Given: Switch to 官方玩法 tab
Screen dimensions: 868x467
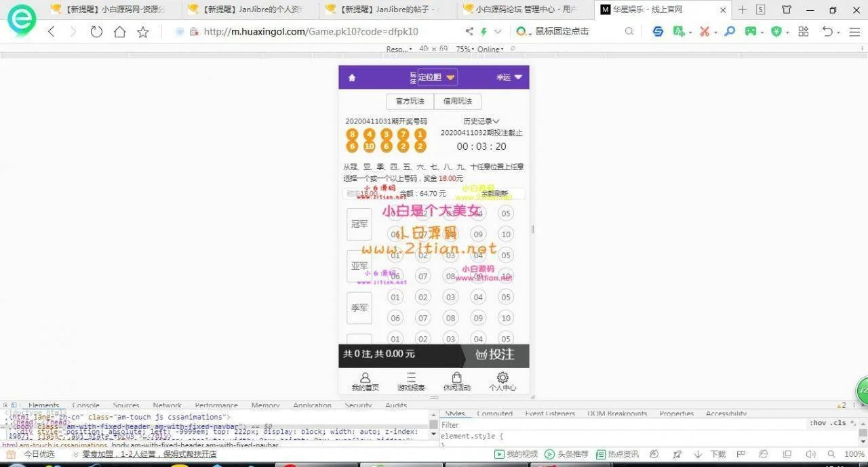Looking at the screenshot, I should [x=410, y=101].
